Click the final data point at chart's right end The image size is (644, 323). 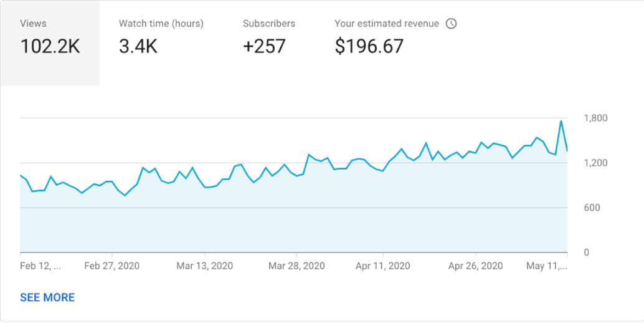567,150
